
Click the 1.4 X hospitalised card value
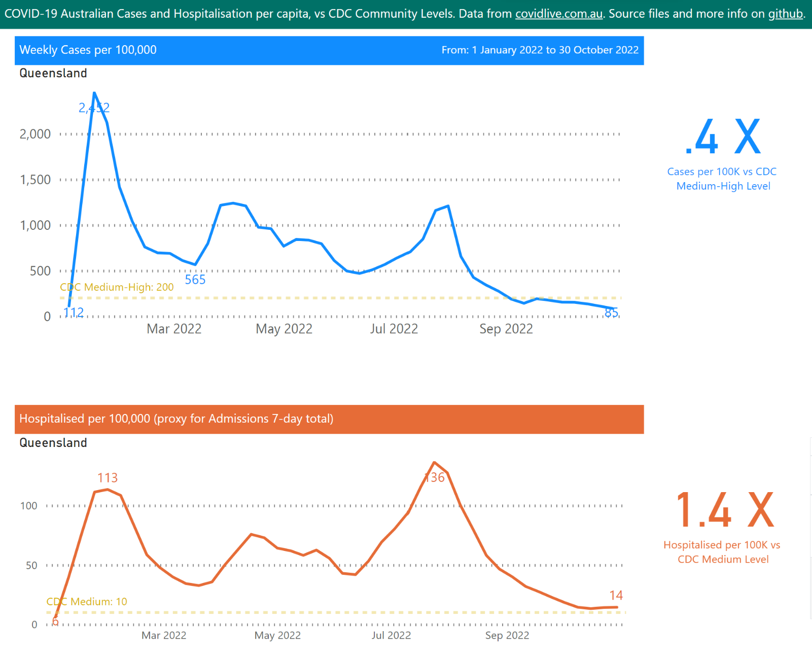[x=725, y=510]
